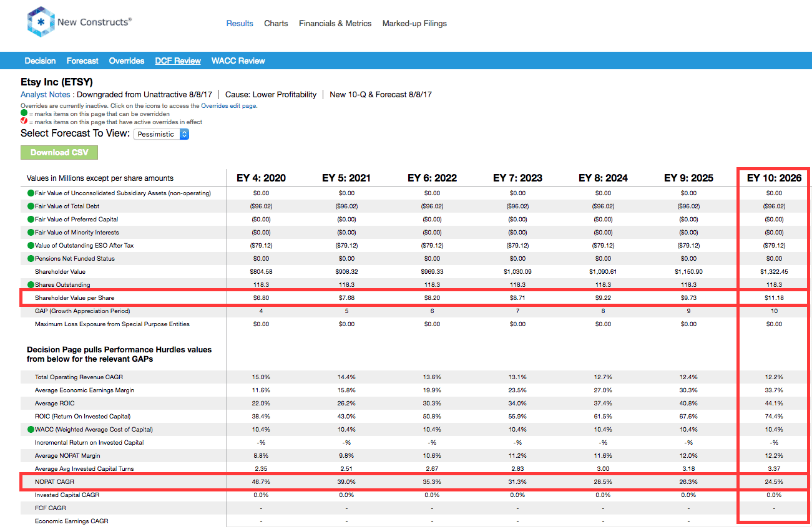Click the Average NOPAT Margin row label
812x527 pixels.
[69, 456]
